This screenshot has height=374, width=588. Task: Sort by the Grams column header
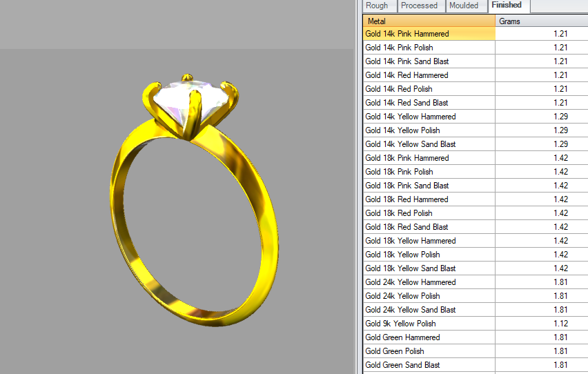(x=541, y=21)
